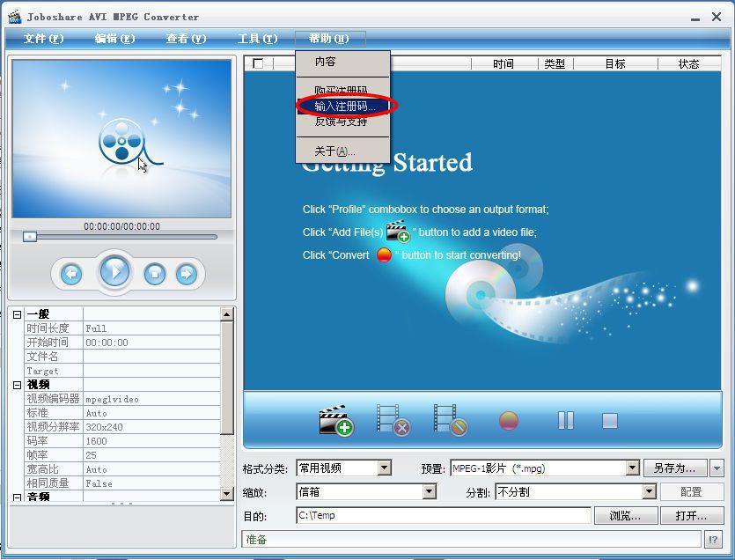
Task: Click the 另存为... button
Action: 675,468
